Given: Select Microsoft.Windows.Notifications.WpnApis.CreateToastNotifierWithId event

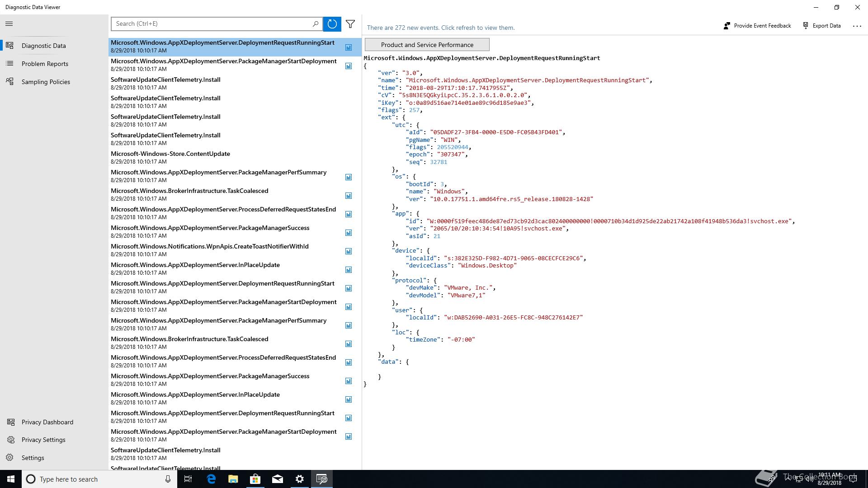Looking at the screenshot, I should (235, 250).
